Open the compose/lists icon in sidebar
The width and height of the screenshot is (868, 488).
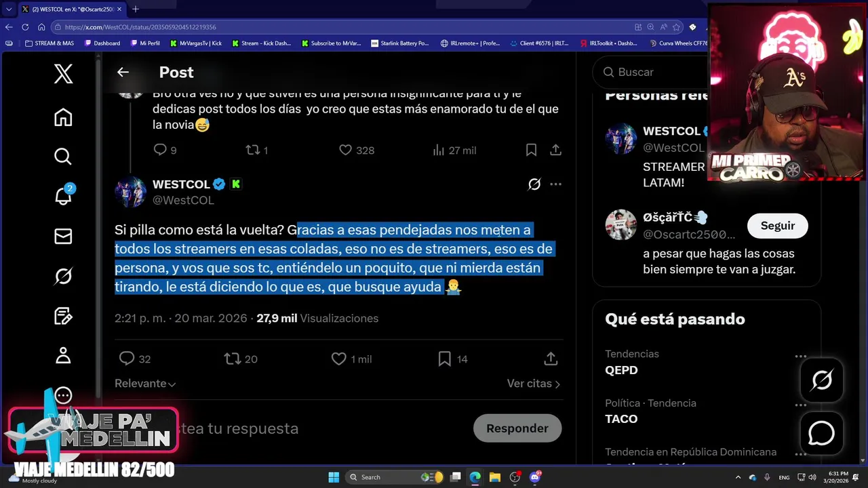tap(63, 316)
